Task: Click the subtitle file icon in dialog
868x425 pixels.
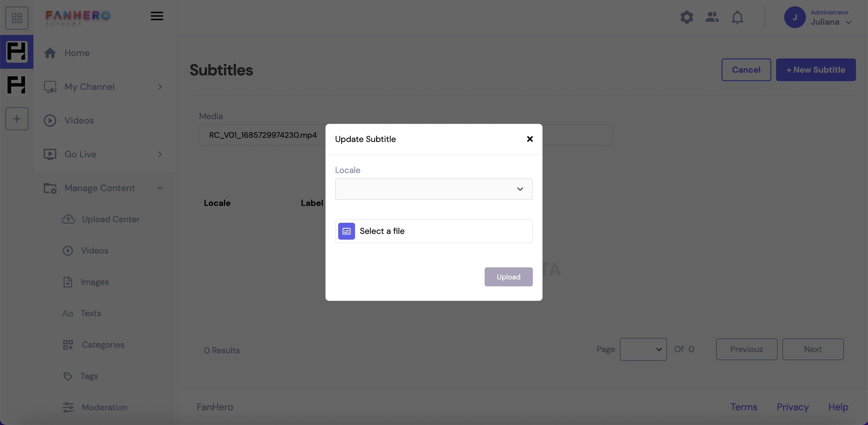Action: pos(346,231)
